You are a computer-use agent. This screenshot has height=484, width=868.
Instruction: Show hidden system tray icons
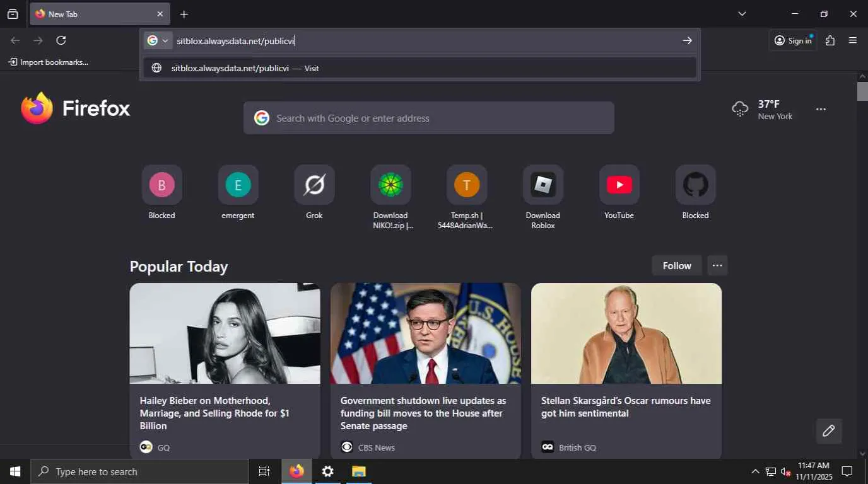755,471
